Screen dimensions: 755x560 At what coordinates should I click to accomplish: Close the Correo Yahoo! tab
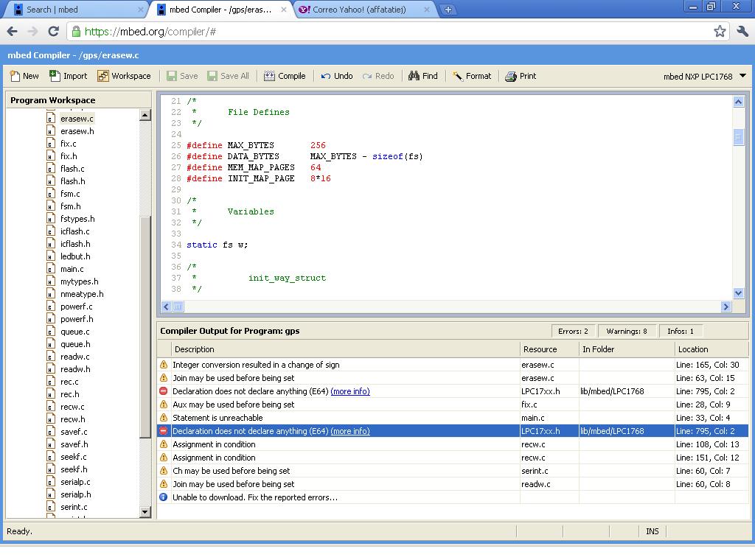point(427,10)
